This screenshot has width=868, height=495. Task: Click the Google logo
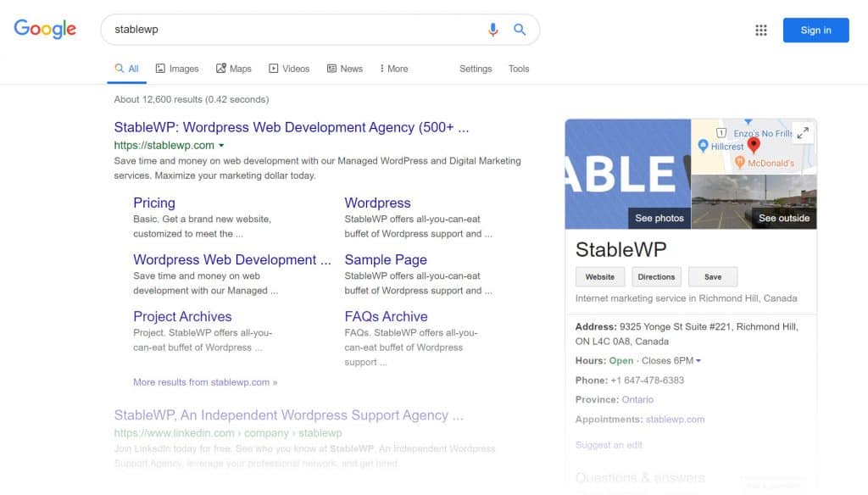(45, 29)
